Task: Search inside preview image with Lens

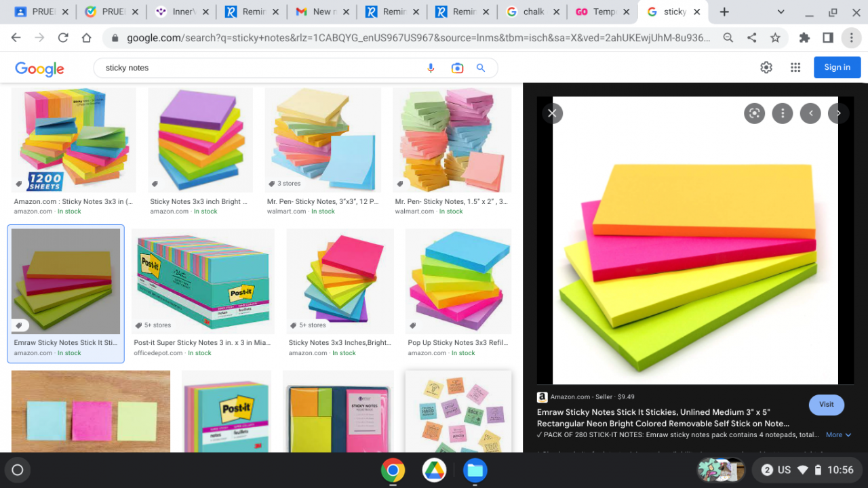Action: tap(754, 113)
